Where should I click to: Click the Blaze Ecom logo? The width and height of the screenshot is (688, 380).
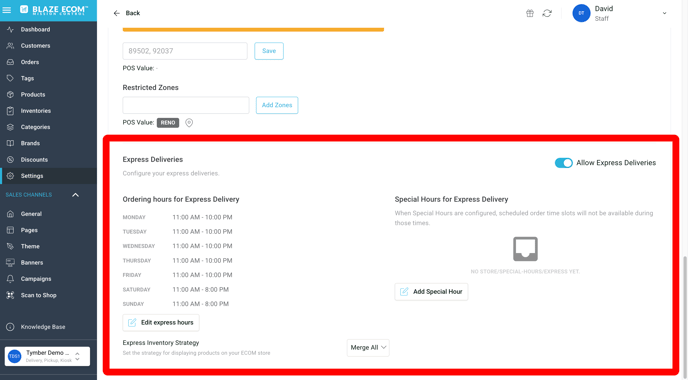pyautogui.click(x=54, y=10)
